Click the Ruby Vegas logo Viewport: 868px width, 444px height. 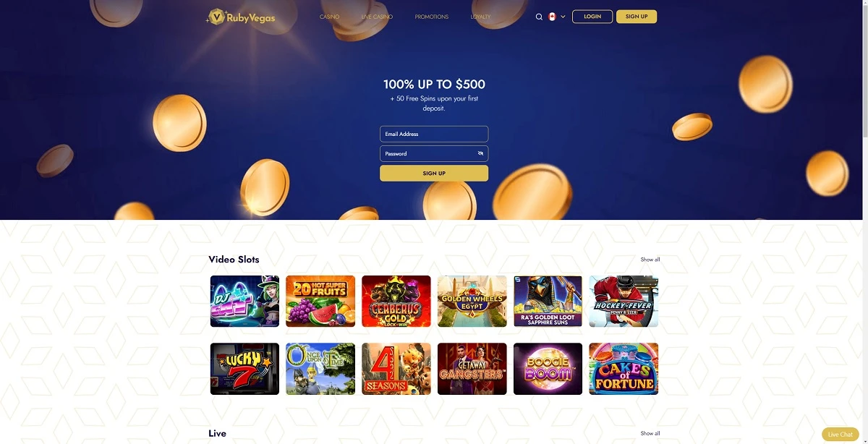[241, 17]
